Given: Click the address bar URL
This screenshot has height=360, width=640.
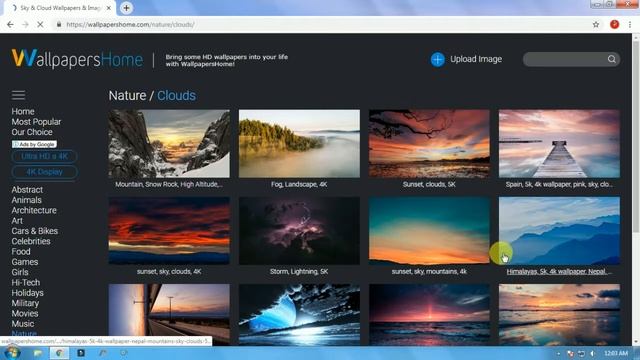Looking at the screenshot, I should 130,24.
